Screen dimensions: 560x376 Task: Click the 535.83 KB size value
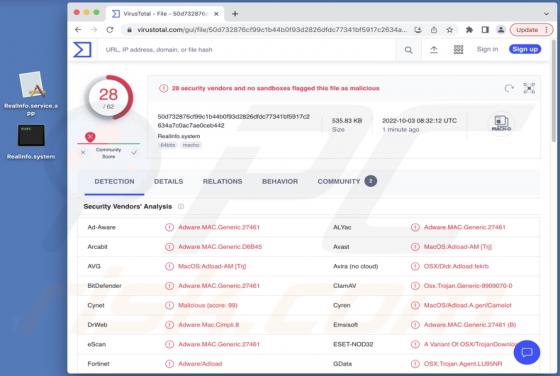tap(346, 120)
